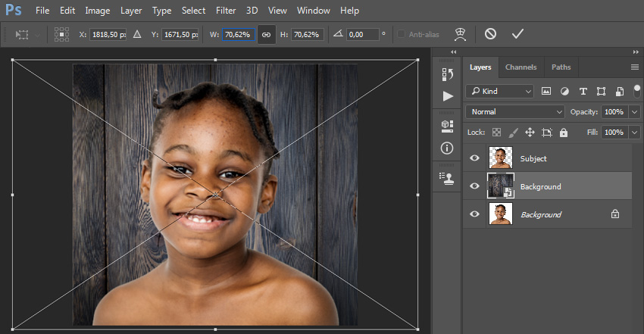Enable the Anti-alias checkbox
Viewport: 644px width, 334px height.
[402, 35]
